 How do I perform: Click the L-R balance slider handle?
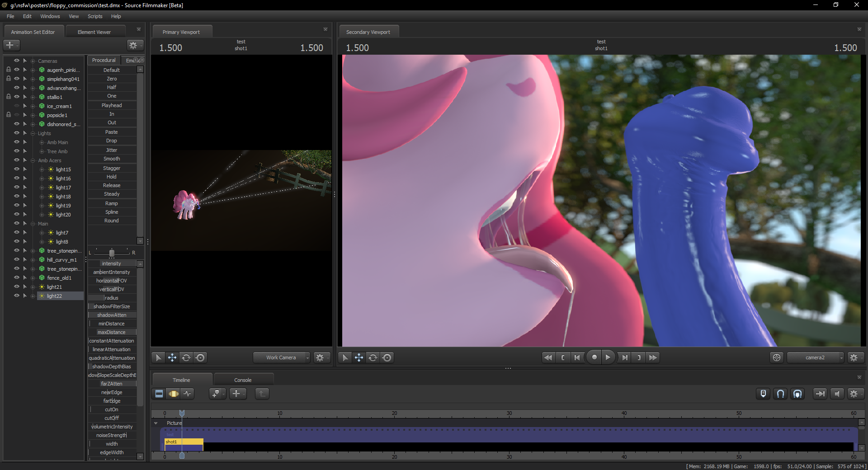112,253
